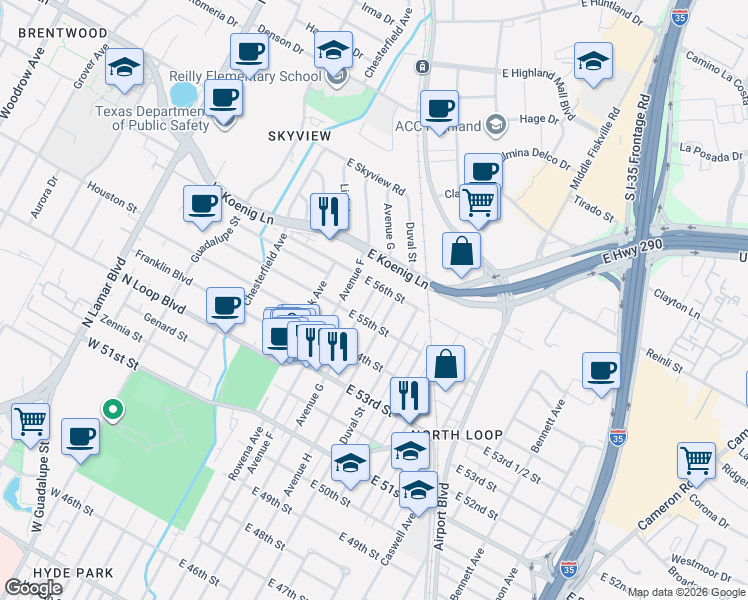Click the Airport Blvd street label

pos(441,517)
